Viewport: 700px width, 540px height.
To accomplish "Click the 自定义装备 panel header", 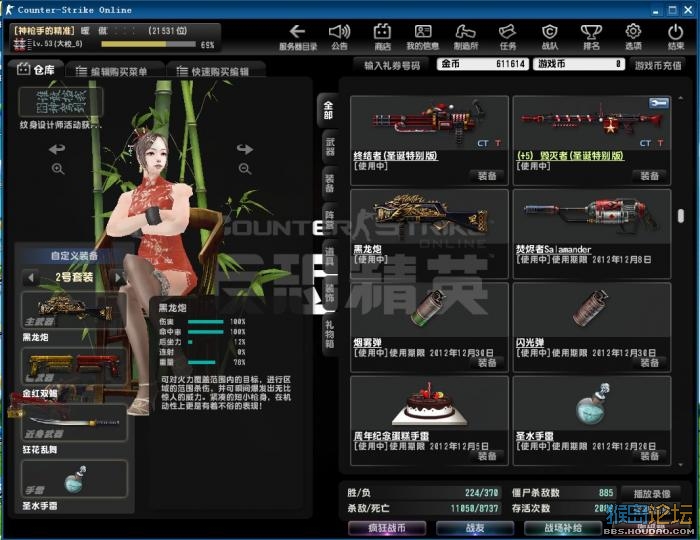I will point(74,256).
